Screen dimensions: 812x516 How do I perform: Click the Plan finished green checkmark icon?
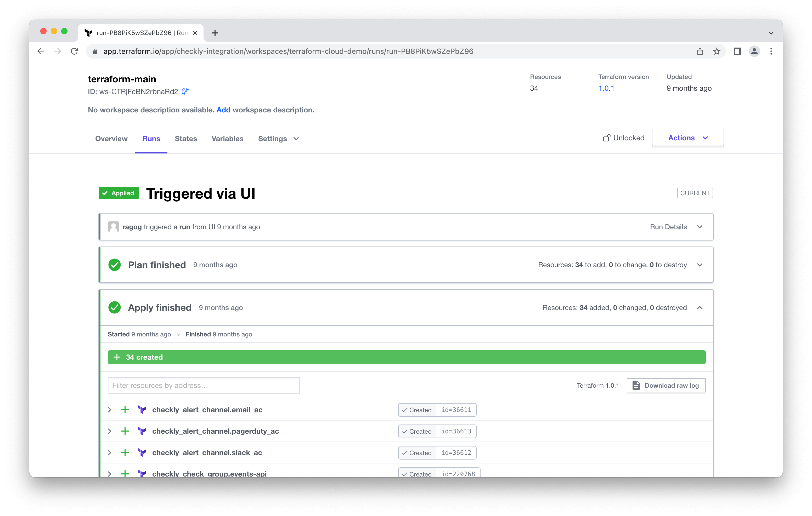115,264
